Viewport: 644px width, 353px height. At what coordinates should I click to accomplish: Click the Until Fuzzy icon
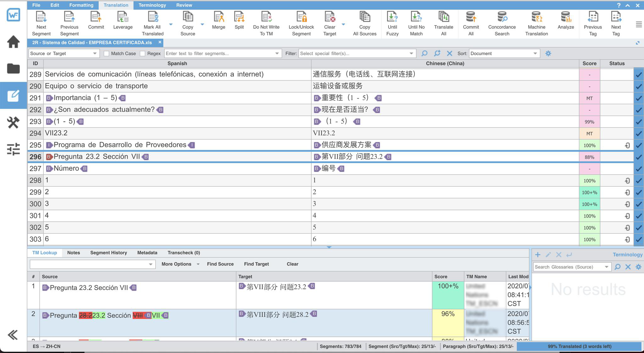point(392,17)
